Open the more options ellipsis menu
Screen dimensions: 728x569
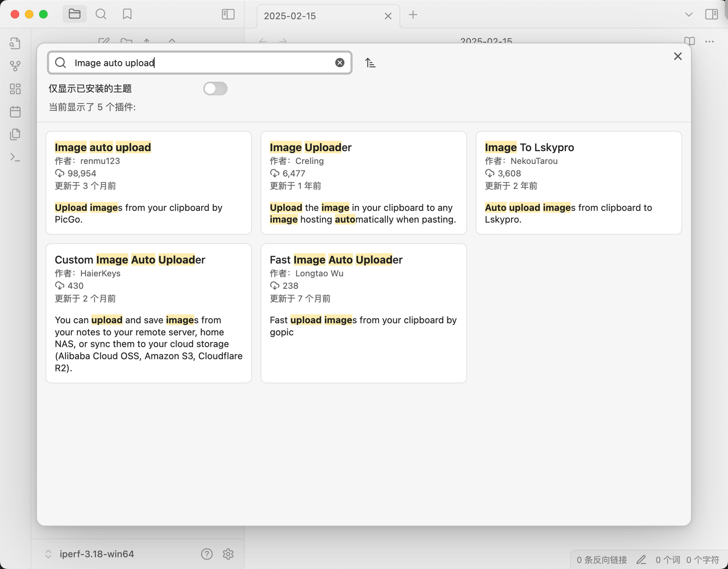pyautogui.click(x=709, y=42)
